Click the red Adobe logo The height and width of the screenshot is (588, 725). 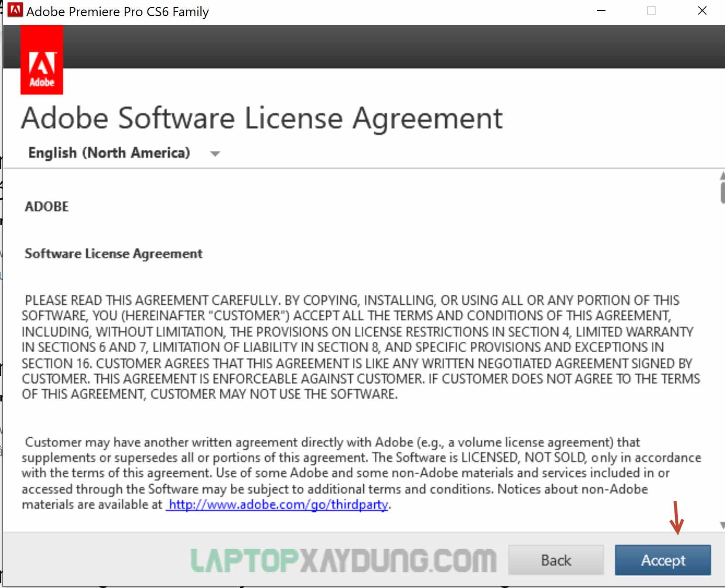click(x=41, y=60)
